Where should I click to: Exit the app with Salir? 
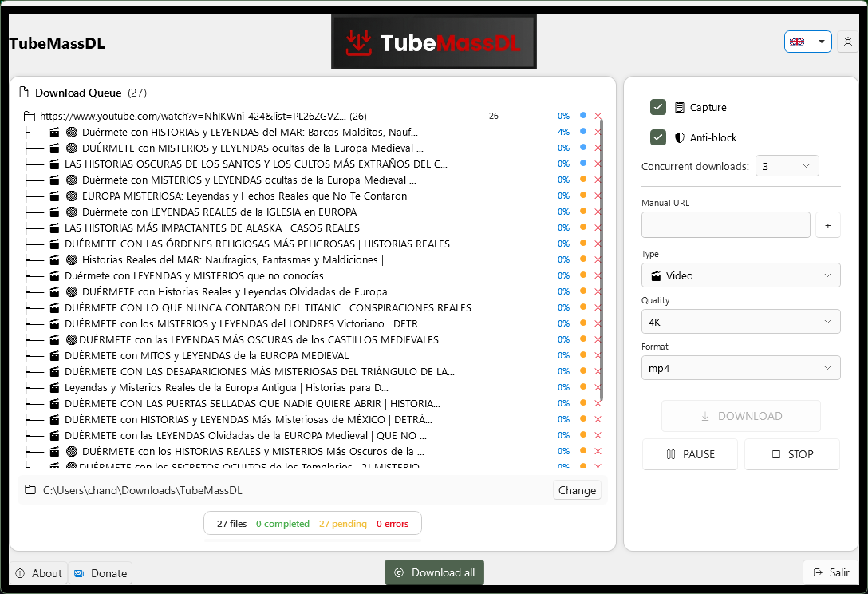831,572
